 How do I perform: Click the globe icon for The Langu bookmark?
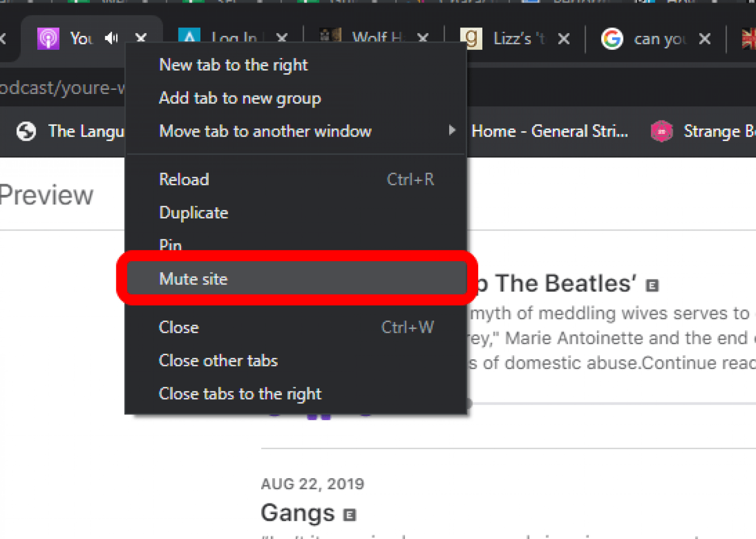pos(26,131)
